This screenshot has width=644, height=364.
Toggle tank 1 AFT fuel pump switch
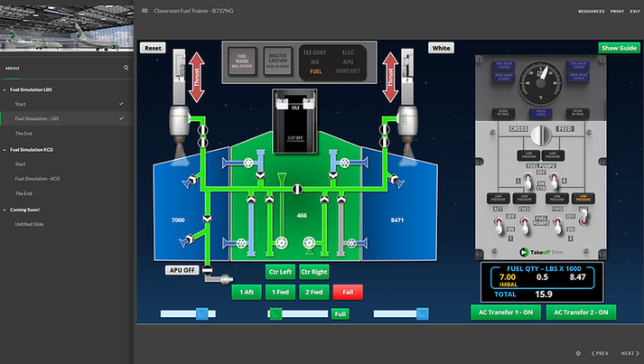[499, 226]
